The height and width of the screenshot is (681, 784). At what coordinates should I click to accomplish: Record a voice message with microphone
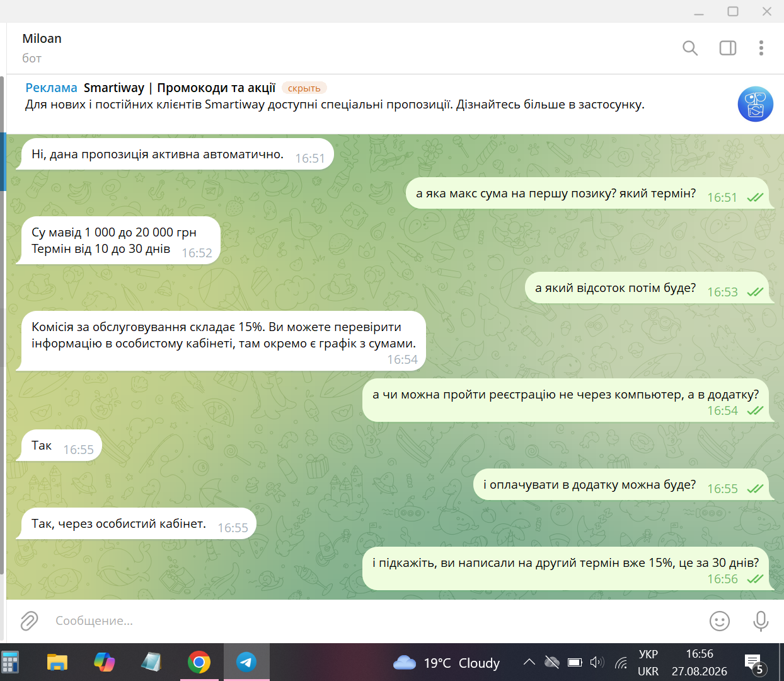coord(761,621)
